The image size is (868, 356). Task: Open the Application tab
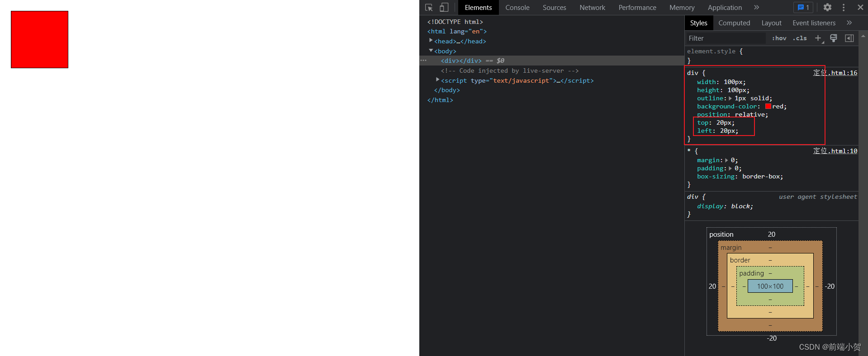click(x=725, y=8)
